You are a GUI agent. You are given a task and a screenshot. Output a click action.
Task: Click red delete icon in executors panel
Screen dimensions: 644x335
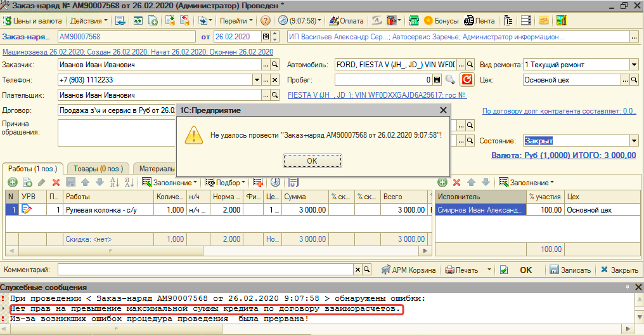[x=455, y=182]
